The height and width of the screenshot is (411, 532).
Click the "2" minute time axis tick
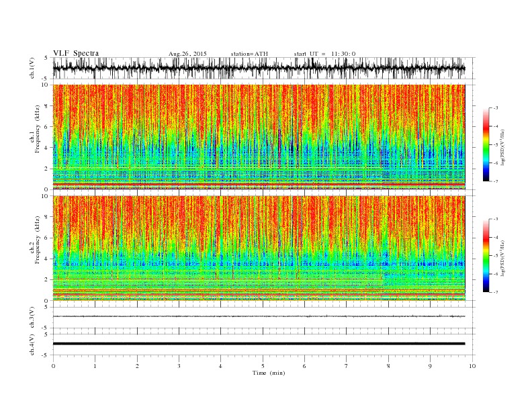click(x=137, y=366)
